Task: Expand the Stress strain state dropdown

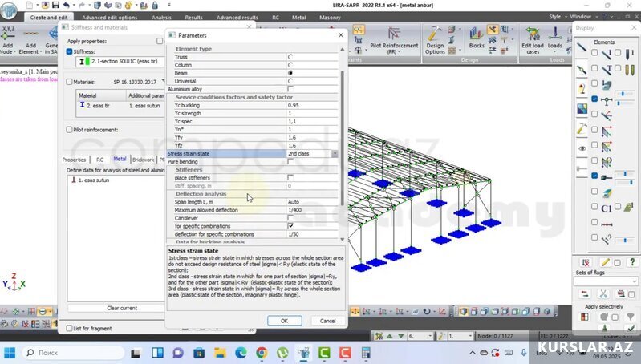Action: (x=335, y=153)
